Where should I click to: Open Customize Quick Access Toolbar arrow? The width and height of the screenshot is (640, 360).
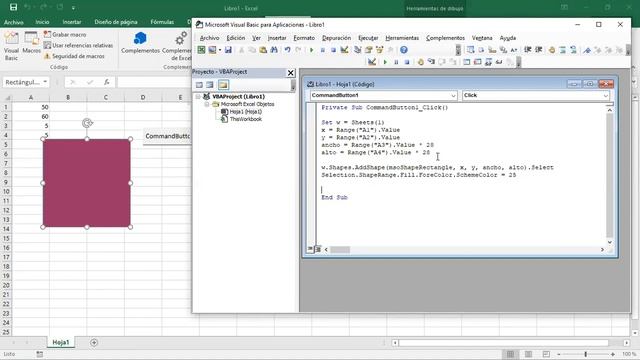(73, 8)
